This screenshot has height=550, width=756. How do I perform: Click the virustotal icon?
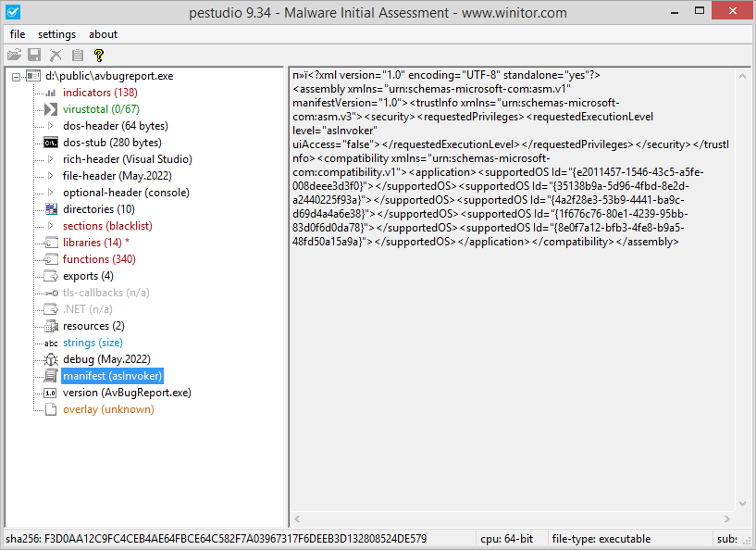click(x=51, y=109)
